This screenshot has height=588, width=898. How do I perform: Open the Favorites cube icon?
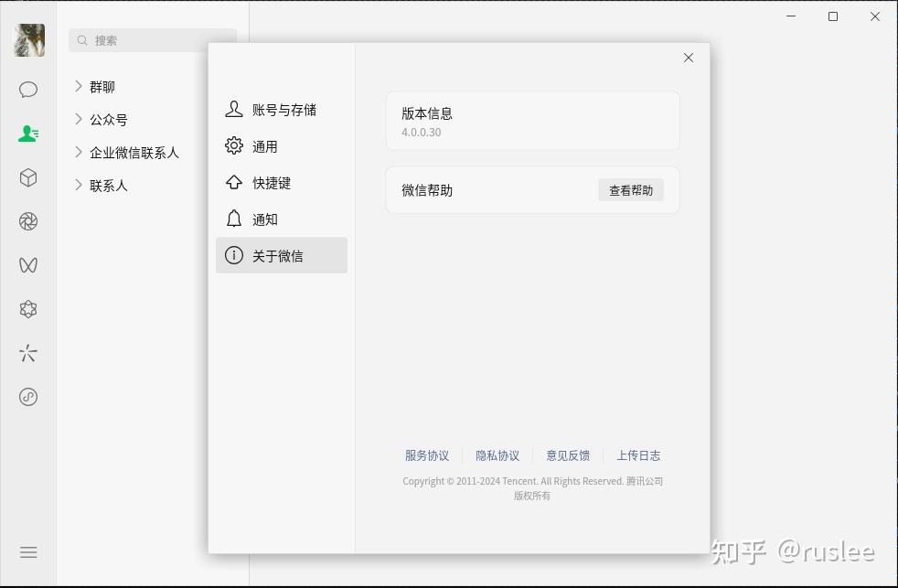[x=28, y=177]
